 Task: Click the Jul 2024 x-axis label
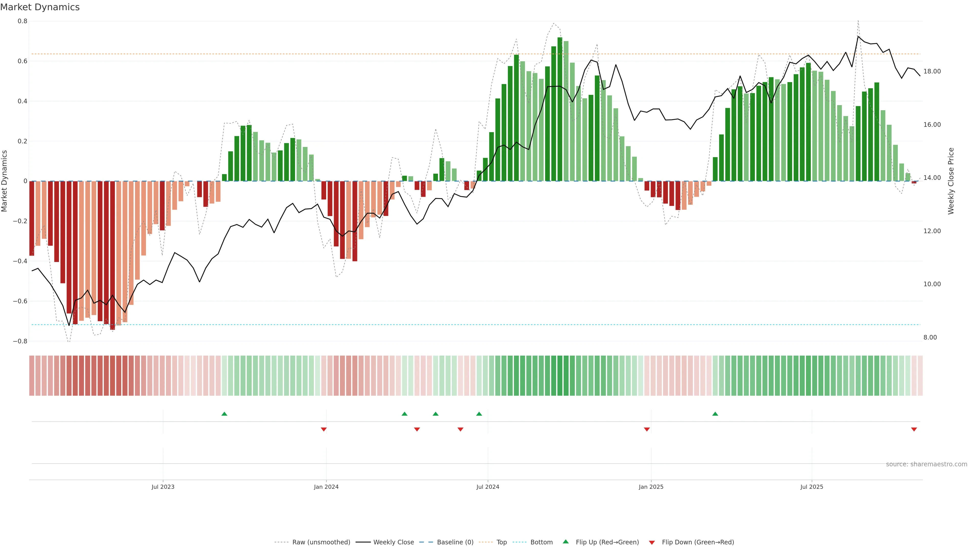[488, 487]
